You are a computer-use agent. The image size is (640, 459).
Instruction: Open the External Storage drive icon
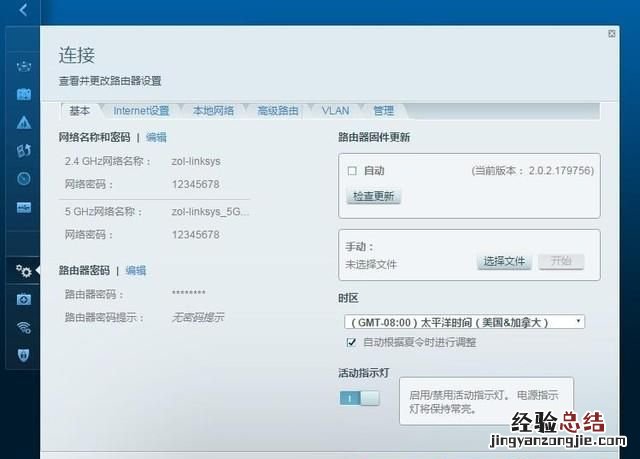click(x=24, y=207)
